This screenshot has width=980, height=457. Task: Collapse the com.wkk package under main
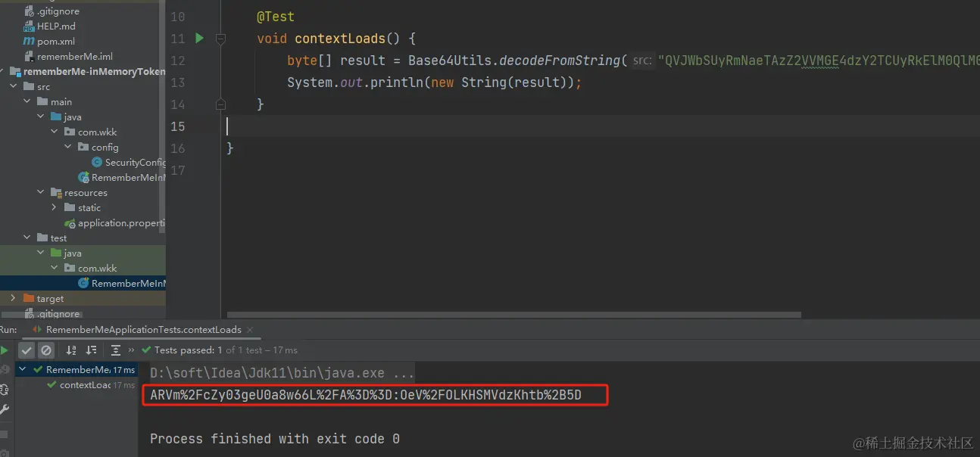55,132
